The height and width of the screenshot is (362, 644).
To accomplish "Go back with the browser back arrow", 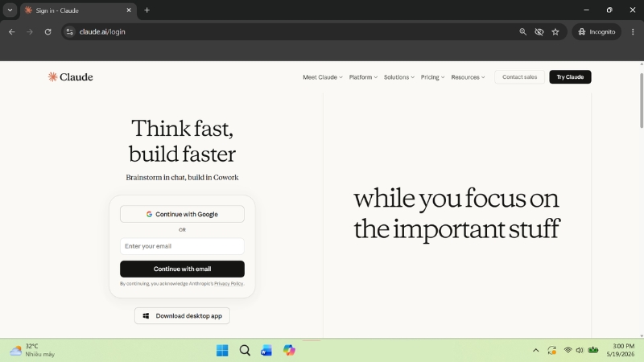I will click(x=12, y=31).
